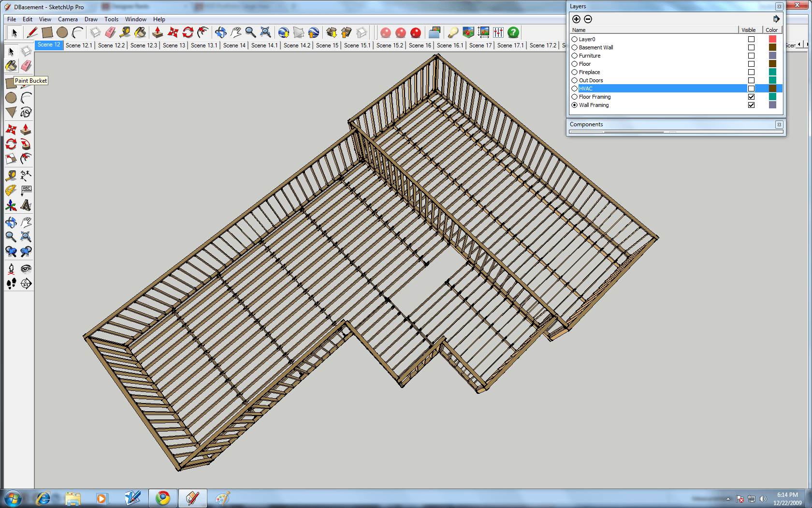The image size is (812, 508).
Task: Click the Windows Start button
Action: 13,498
